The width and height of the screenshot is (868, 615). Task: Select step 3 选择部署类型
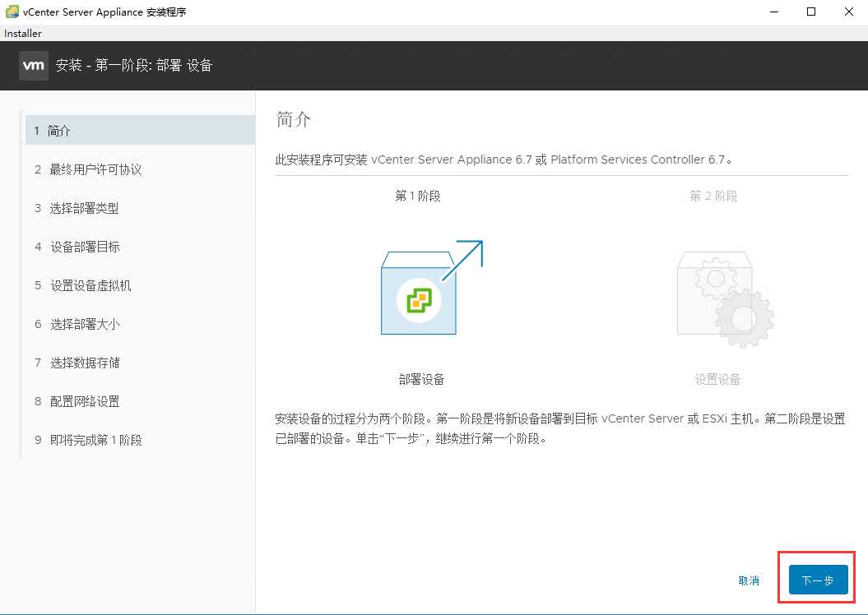(84, 208)
